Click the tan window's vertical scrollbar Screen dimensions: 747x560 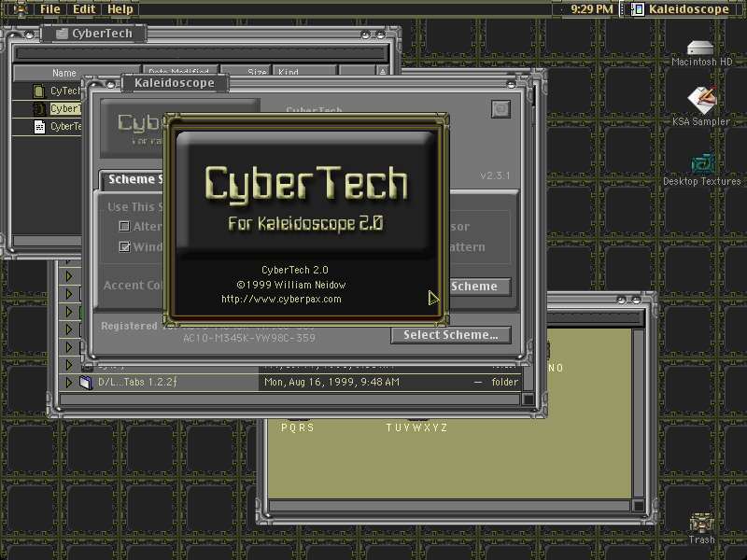click(638, 413)
